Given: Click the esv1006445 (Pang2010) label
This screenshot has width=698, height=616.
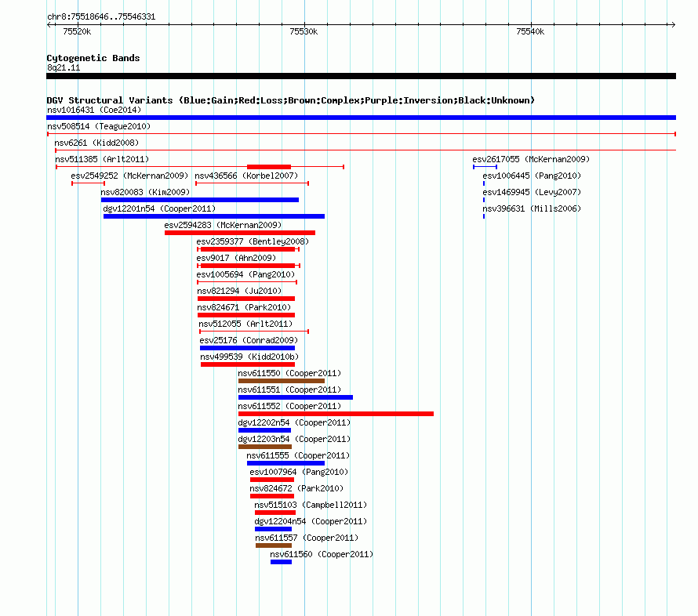Looking at the screenshot, I should click(532, 176).
